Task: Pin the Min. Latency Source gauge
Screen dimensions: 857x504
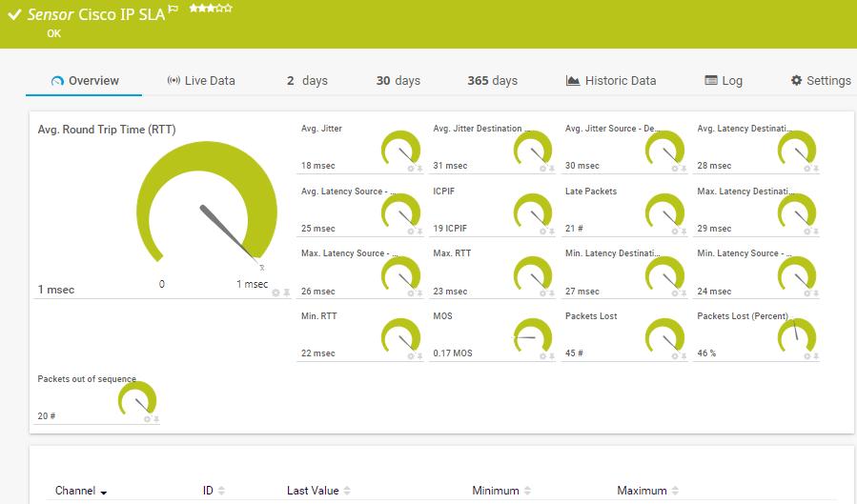Action: coord(816,293)
